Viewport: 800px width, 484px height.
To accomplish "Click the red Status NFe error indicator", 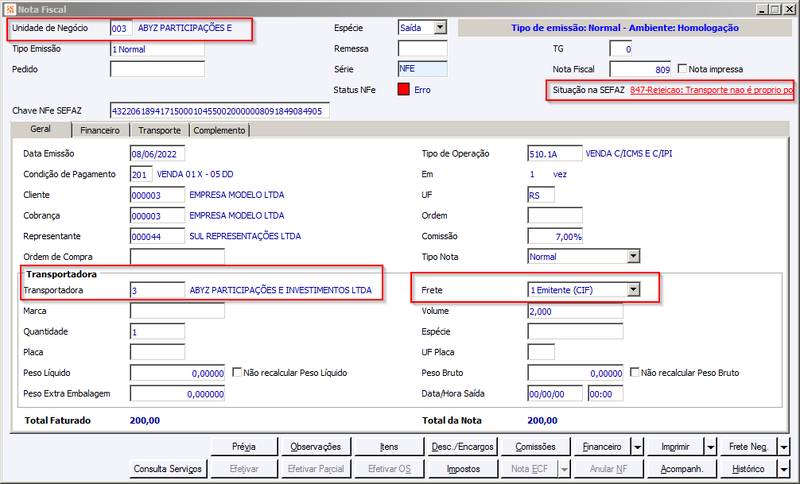I will (x=404, y=90).
